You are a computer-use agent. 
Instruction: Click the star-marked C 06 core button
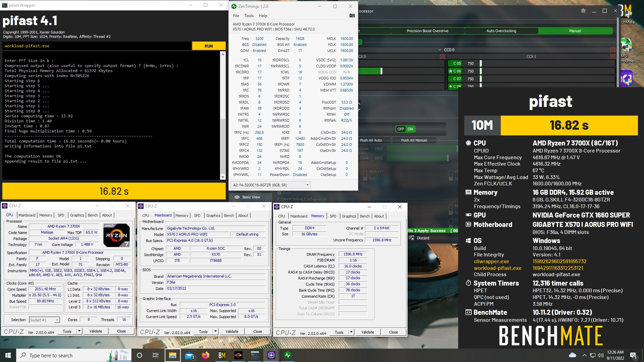point(455,71)
